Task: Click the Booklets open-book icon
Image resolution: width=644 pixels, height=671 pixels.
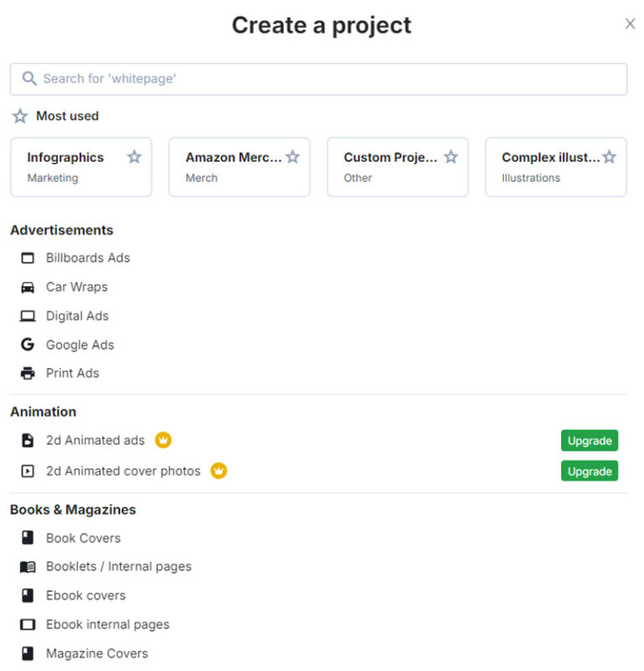Action: pyautogui.click(x=28, y=567)
